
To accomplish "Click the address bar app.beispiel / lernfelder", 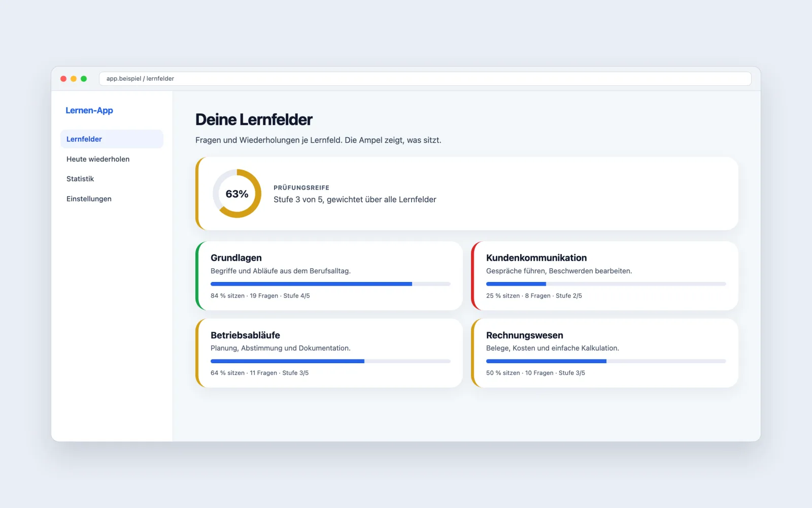I will 425,79.
